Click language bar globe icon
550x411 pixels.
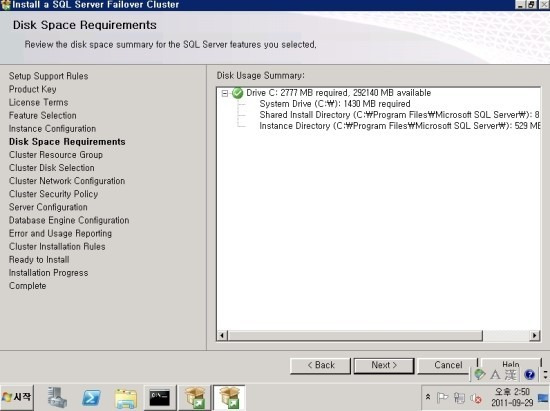pyautogui.click(x=479, y=375)
